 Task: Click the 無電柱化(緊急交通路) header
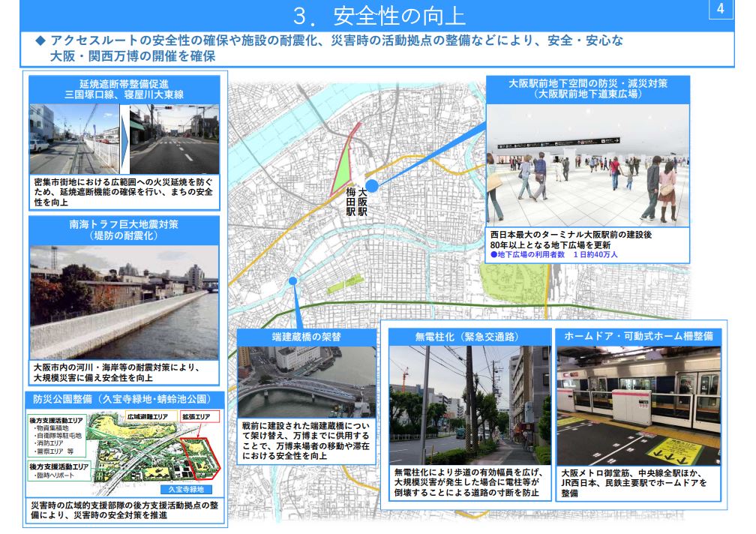point(467,336)
